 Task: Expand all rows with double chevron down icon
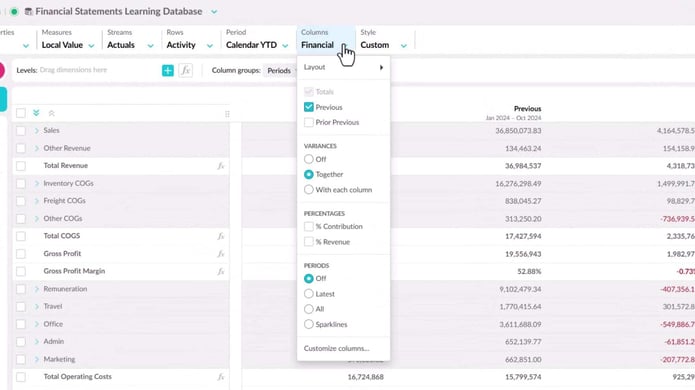[x=36, y=113]
